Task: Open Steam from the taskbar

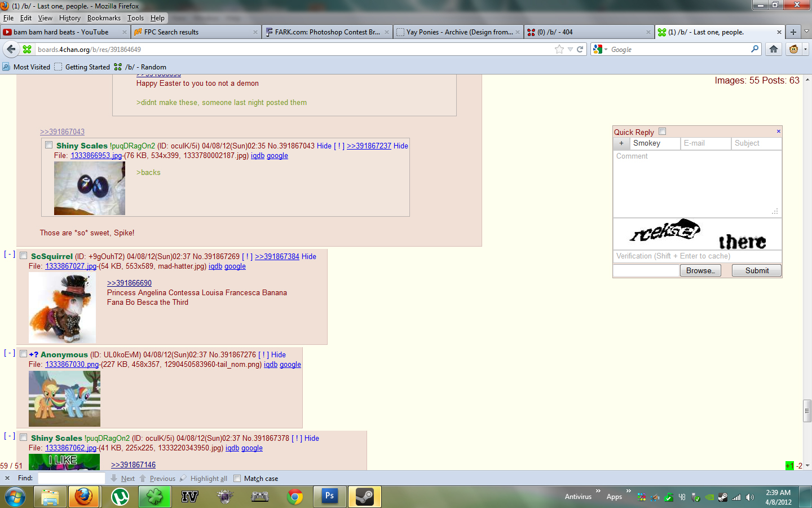Action: 365,497
